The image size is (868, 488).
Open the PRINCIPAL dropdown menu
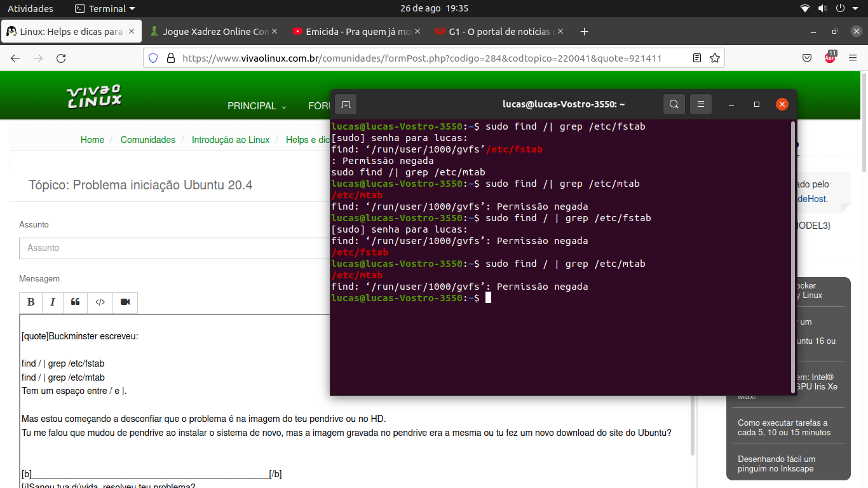pyautogui.click(x=257, y=106)
